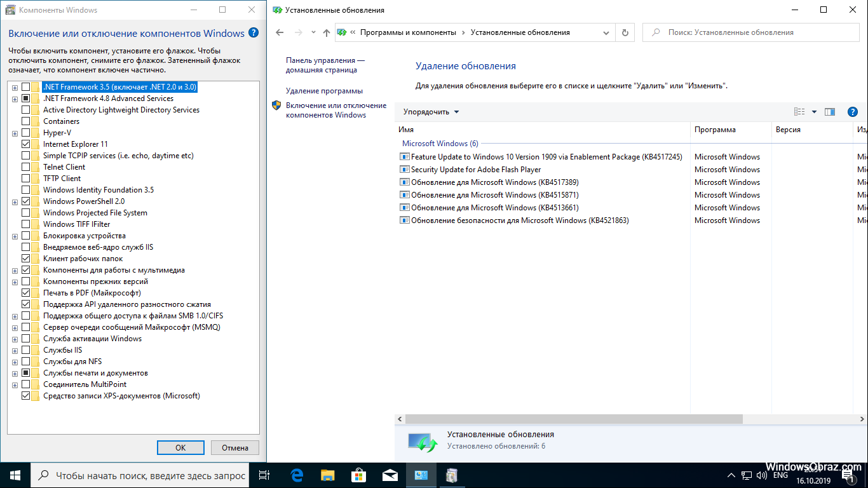The width and height of the screenshot is (868, 488).
Task: Open network icon in system tray
Action: click(747, 475)
